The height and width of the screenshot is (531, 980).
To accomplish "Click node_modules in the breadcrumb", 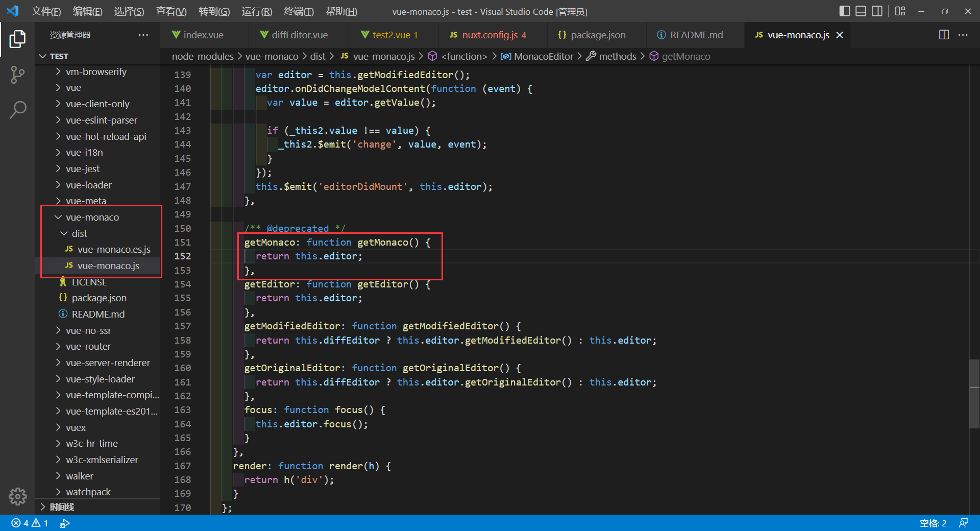I will tap(203, 56).
